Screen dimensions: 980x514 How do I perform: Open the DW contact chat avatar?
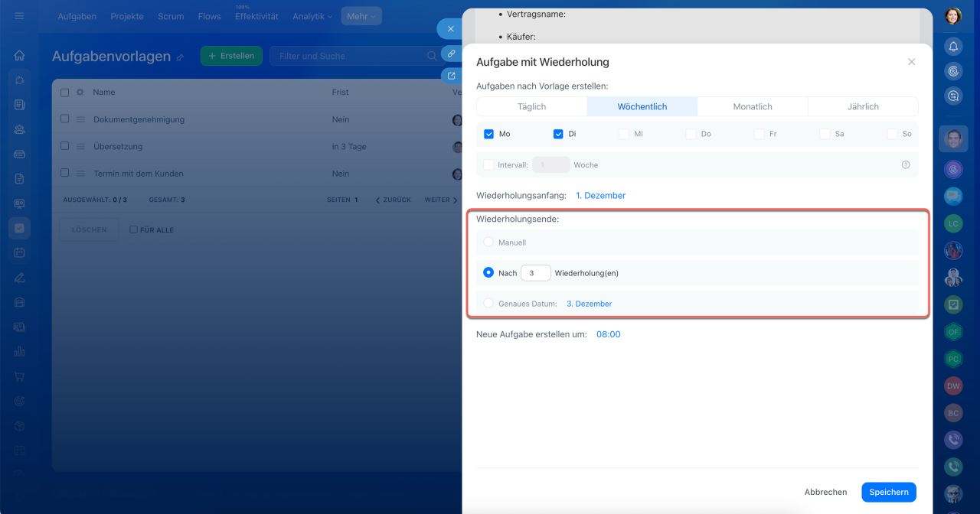coord(953,386)
